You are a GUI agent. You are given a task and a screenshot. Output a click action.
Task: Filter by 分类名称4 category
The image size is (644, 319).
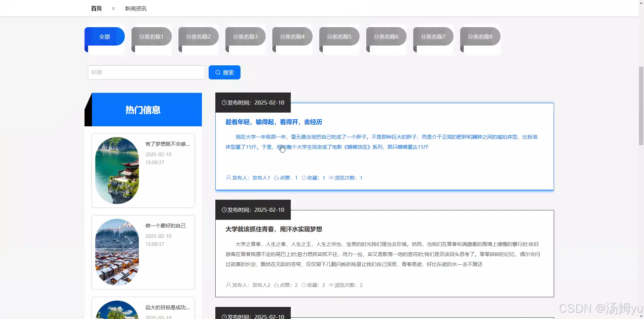pos(292,37)
